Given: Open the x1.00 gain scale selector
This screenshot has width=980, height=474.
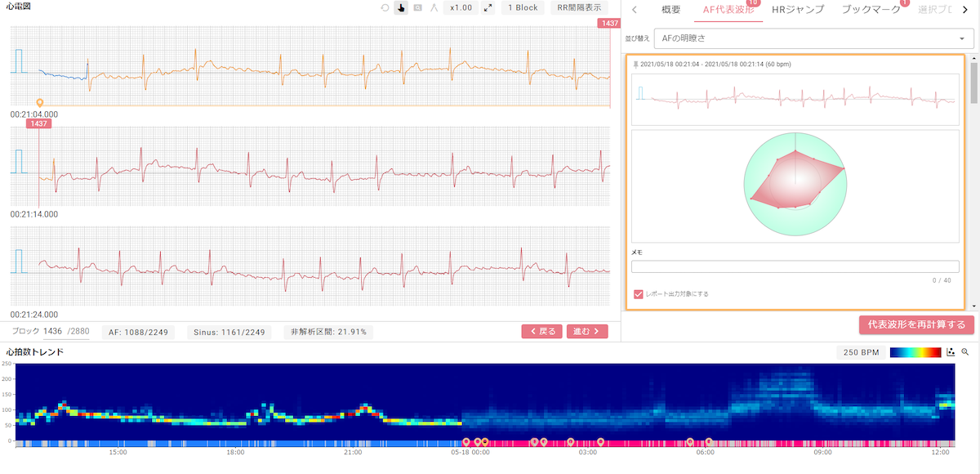Looking at the screenshot, I should click(x=461, y=8).
